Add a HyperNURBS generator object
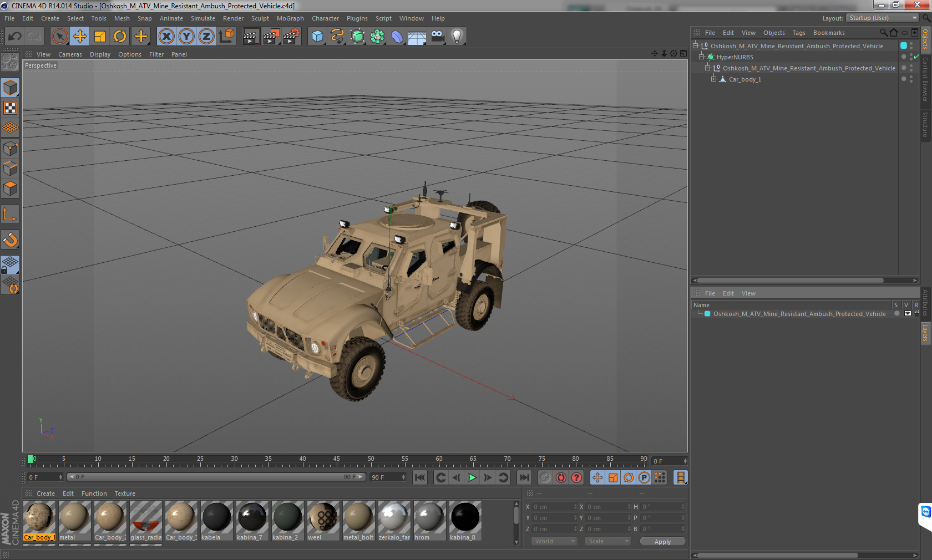The width and height of the screenshot is (932, 560). click(x=357, y=37)
